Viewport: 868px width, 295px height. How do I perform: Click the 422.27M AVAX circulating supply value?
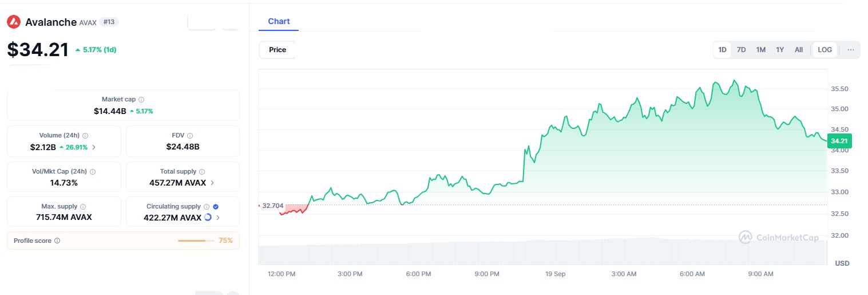pyautogui.click(x=173, y=218)
